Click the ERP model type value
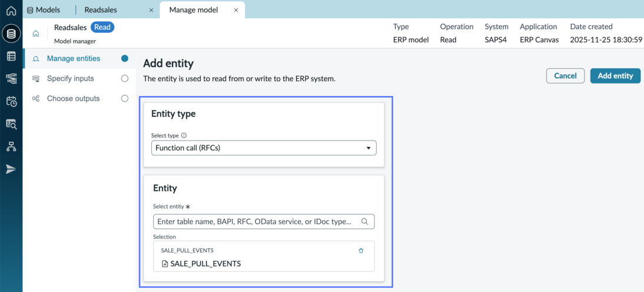Viewport: 644px width, 292px height. [x=411, y=40]
